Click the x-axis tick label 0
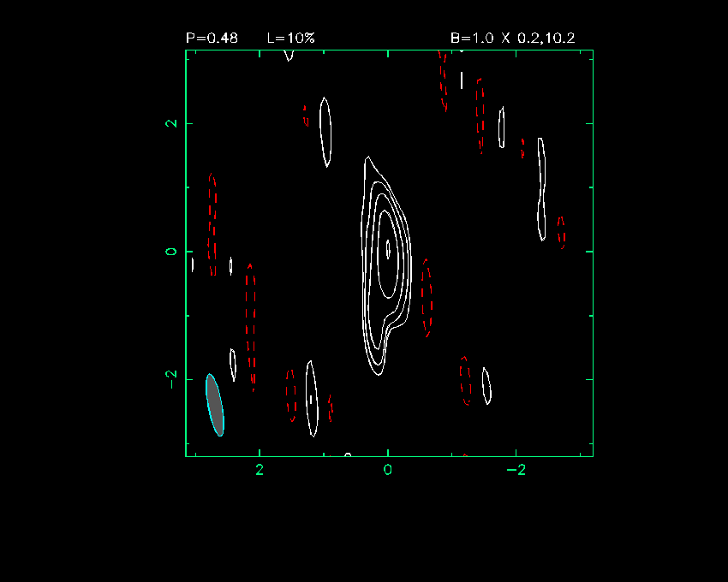Image resolution: width=728 pixels, height=582 pixels. coord(388,470)
